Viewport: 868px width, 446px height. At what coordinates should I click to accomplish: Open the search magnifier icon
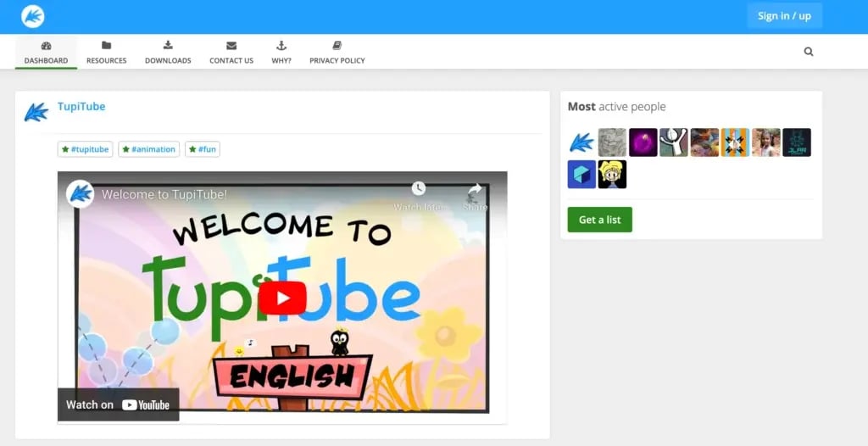[808, 52]
